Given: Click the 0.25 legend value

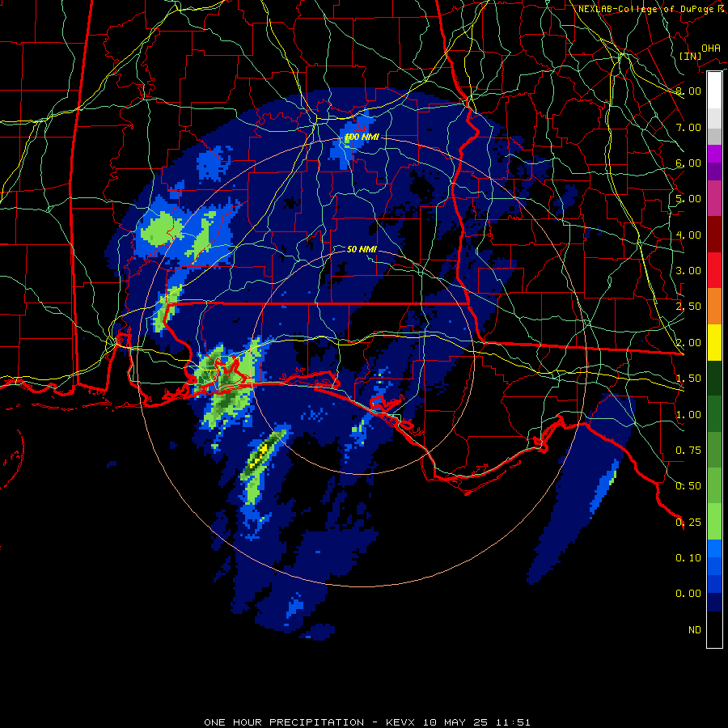Looking at the screenshot, I should coord(688,523).
